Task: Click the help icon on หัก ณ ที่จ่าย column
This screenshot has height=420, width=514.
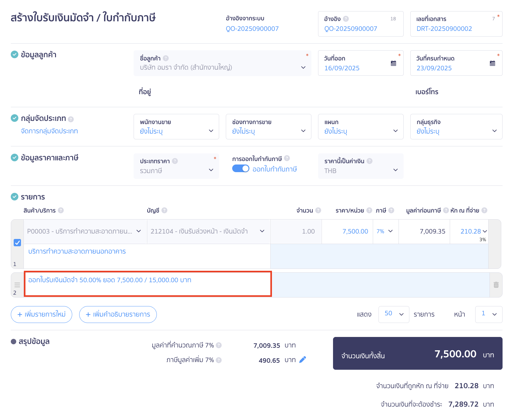Action: [x=484, y=210]
